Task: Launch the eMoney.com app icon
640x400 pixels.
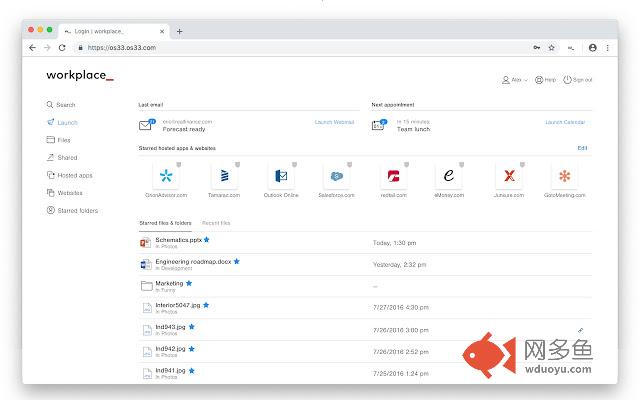Action: (449, 176)
